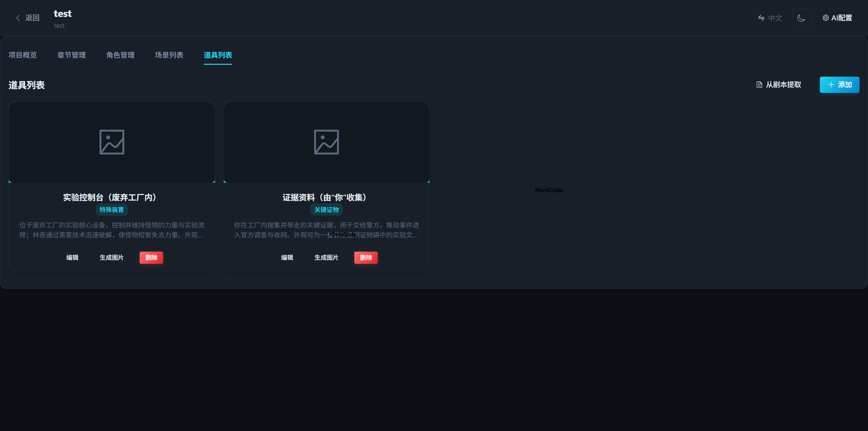868x431 pixels.
Task: Select the 角色管理 tab
Action: click(120, 55)
